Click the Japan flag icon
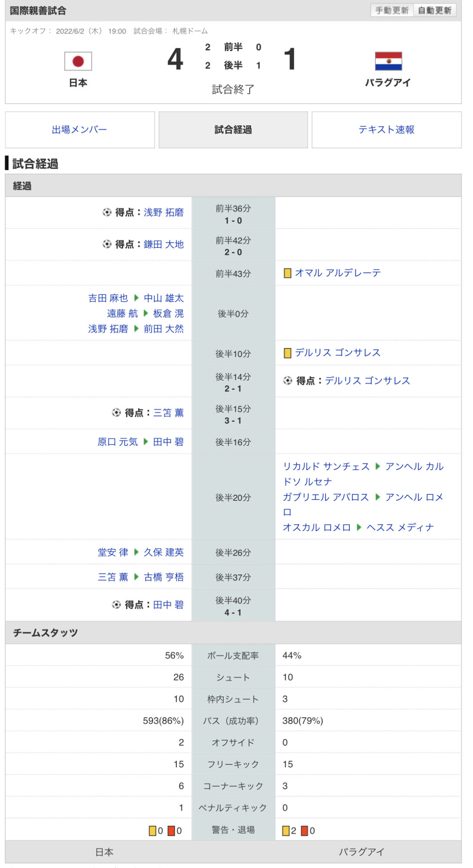 (78, 61)
